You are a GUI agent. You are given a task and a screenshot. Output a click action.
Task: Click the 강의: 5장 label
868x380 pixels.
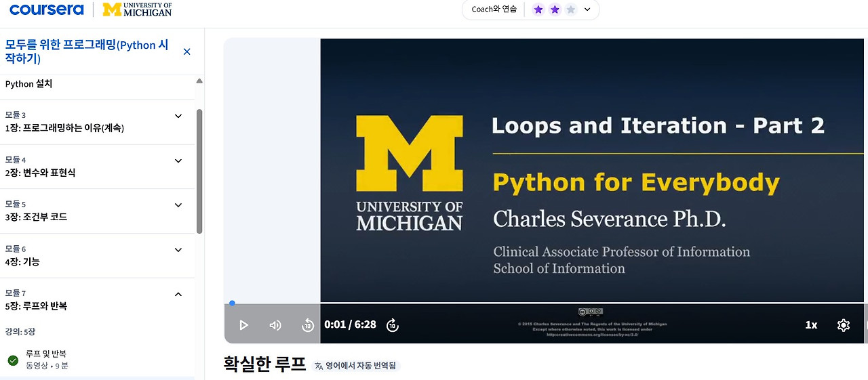point(20,332)
